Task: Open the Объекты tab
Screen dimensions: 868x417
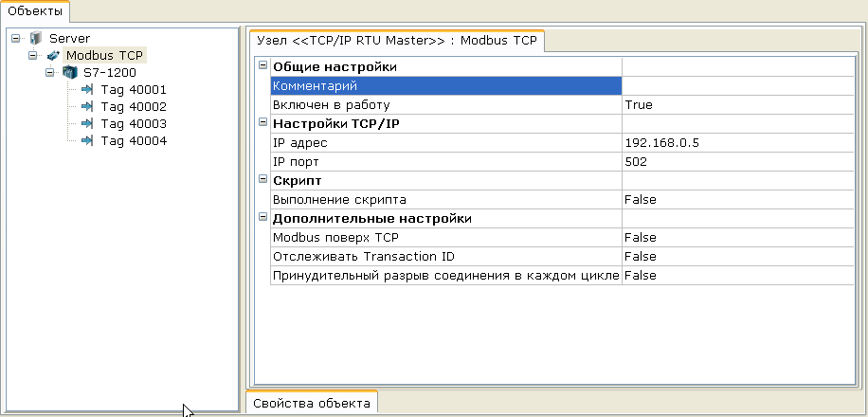Action: [35, 11]
